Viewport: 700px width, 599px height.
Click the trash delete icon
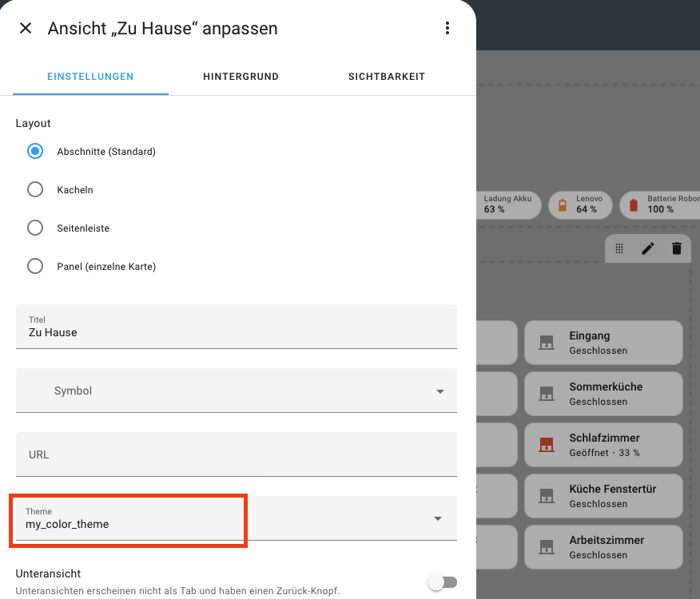coord(677,248)
